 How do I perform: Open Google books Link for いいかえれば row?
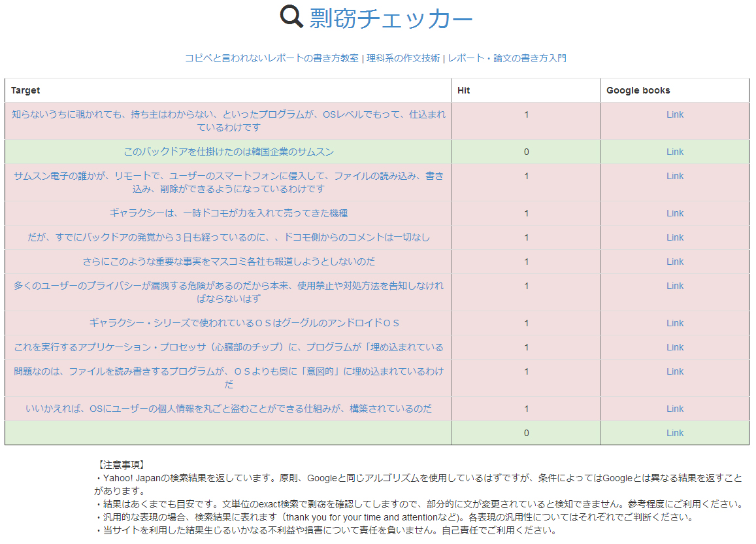(x=674, y=409)
